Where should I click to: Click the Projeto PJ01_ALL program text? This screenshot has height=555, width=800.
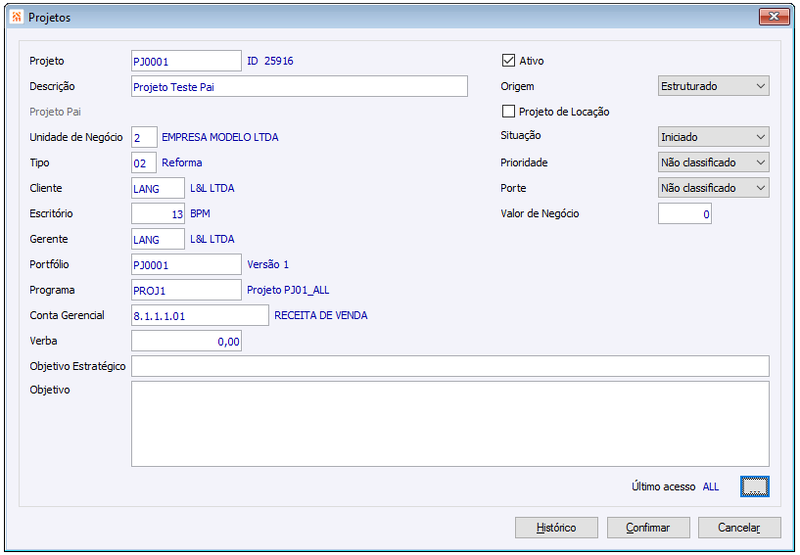tap(288, 290)
